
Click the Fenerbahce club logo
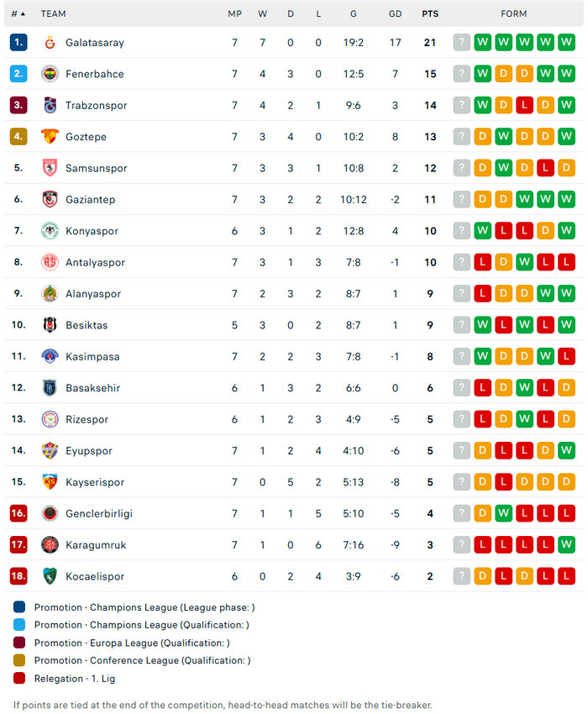(x=50, y=74)
